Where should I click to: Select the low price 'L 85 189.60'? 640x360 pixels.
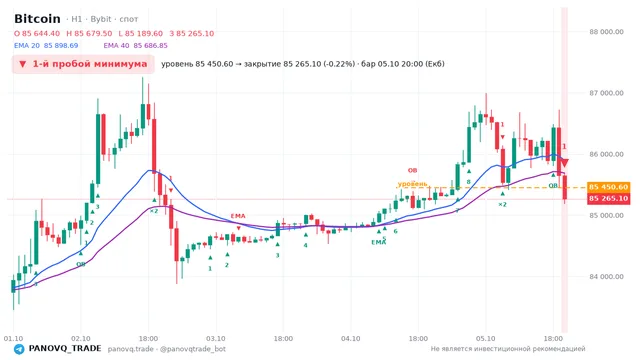click(140, 33)
